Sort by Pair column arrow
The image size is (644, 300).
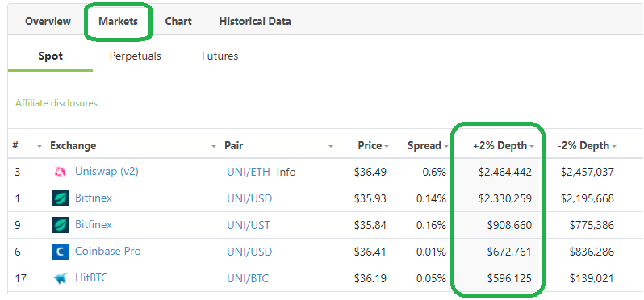coord(331,146)
